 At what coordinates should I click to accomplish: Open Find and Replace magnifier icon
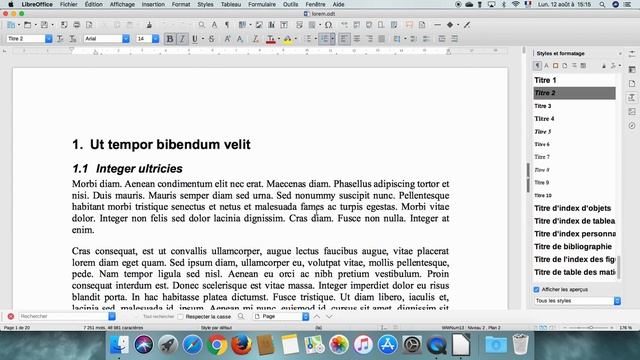tap(202, 25)
